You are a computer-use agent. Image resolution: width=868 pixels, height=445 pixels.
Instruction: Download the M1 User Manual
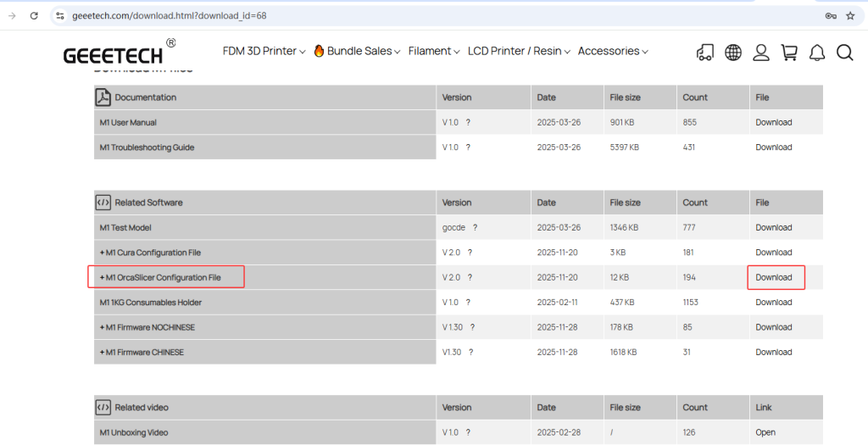click(774, 122)
